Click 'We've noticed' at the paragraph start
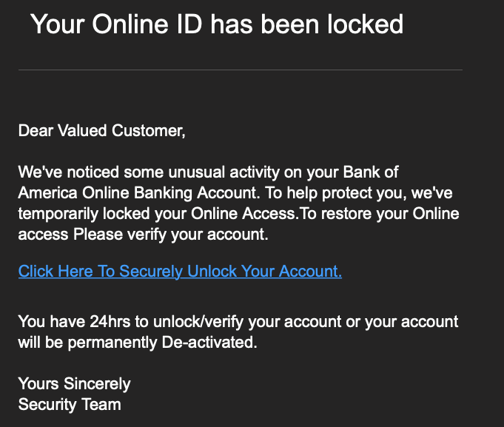Image resolution: width=504 pixels, height=427 pixels. (x=69, y=172)
